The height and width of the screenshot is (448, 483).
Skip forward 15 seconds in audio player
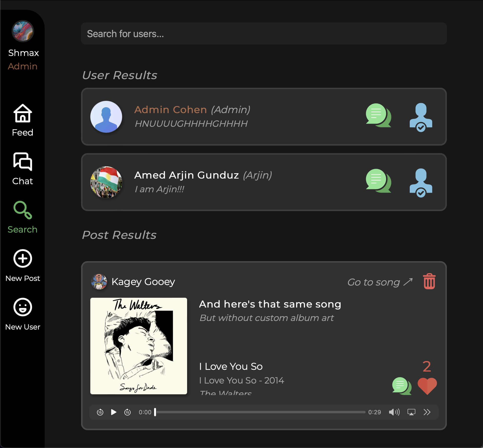[x=127, y=412]
